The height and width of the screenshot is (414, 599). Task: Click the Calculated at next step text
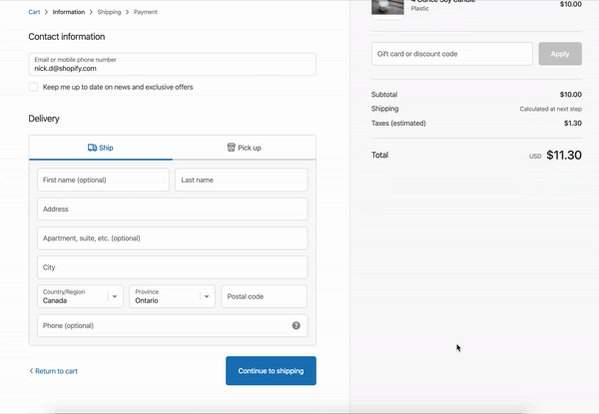tap(550, 109)
